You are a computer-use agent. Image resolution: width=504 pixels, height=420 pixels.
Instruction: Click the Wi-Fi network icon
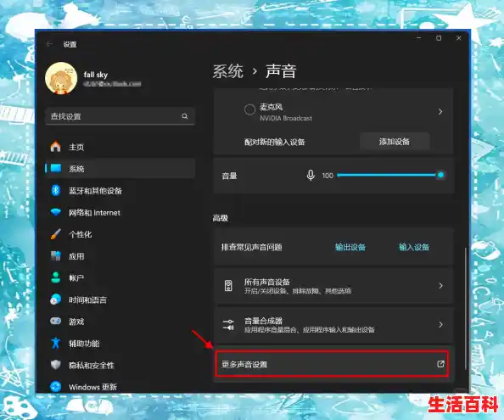[x=56, y=212]
